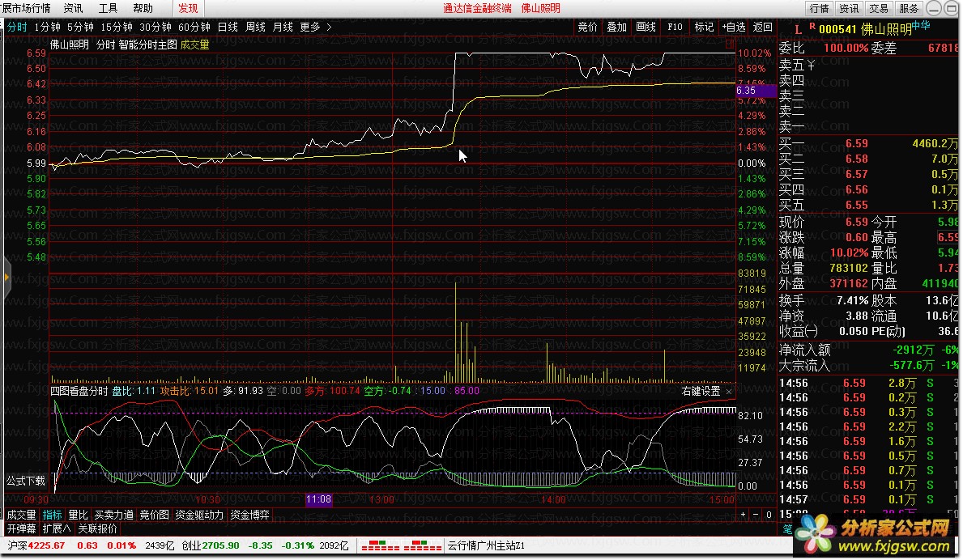Open the 资讯 top-right button
This screenshot has height=560, width=963.
pos(849,9)
